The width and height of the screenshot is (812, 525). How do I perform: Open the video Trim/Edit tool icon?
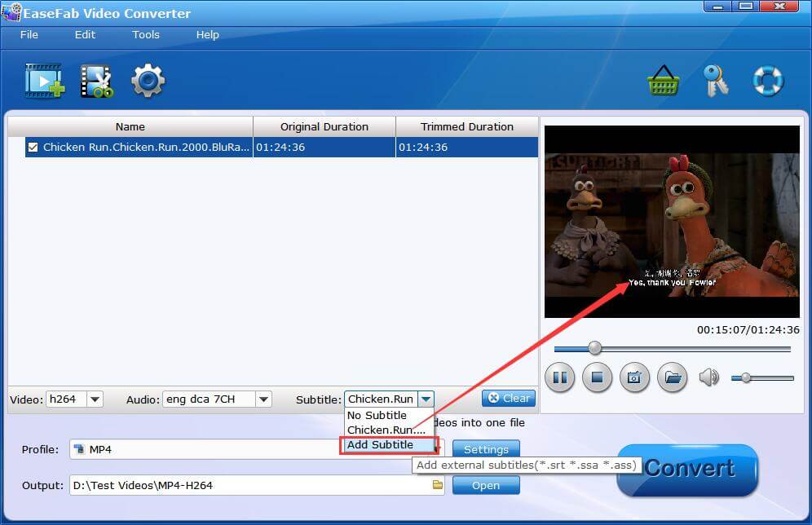pos(96,81)
